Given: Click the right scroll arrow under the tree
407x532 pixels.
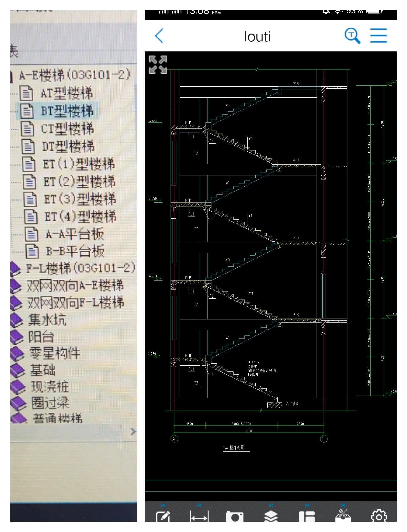Looking at the screenshot, I should pyautogui.click(x=133, y=432).
